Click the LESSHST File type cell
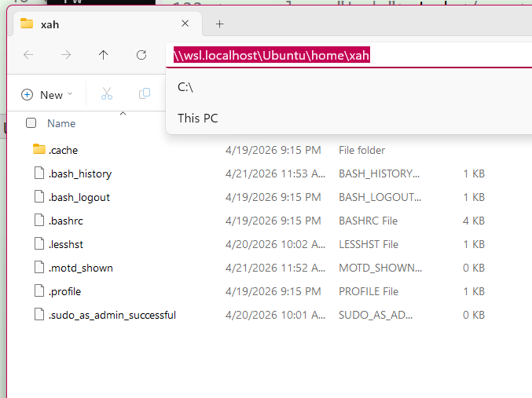The height and width of the screenshot is (398, 532). tap(369, 244)
